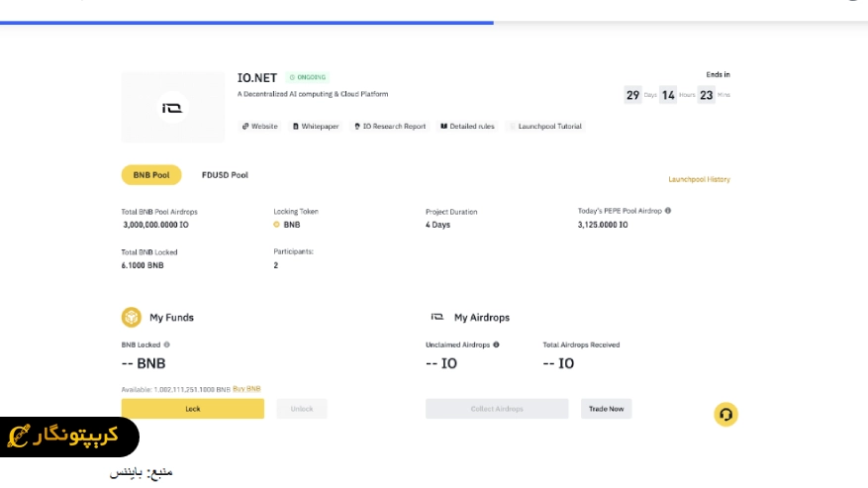Viewport: 868px width, 488px height.
Task: Click the 29 Days countdown box
Action: click(632, 95)
